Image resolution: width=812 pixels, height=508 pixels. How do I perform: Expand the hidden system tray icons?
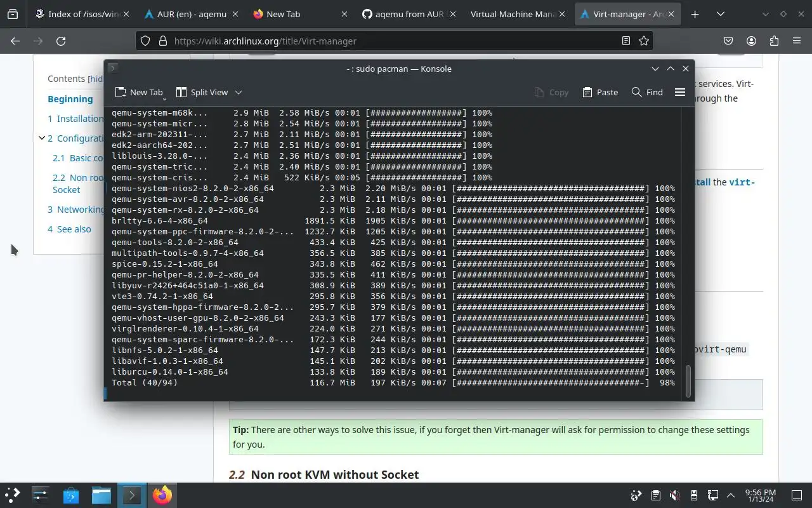point(731,495)
